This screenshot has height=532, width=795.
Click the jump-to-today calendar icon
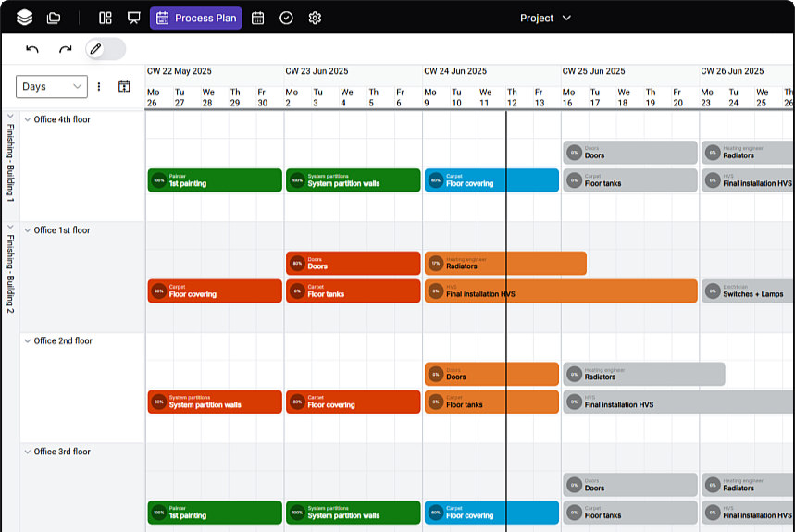click(124, 87)
